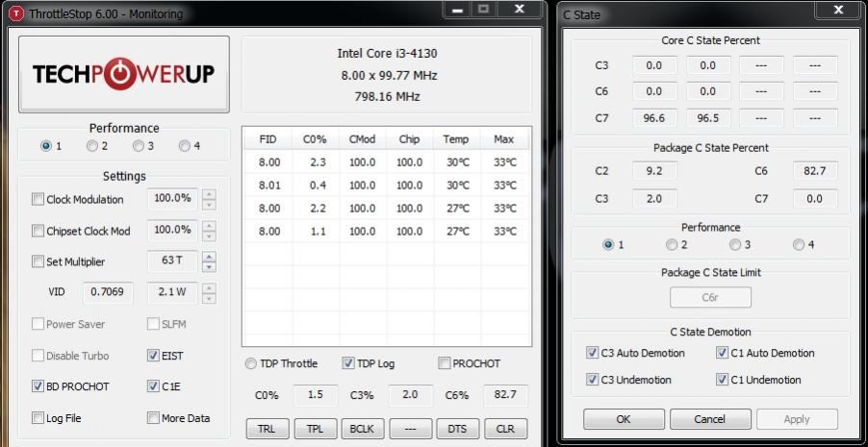
Task: Select the TDP Throttle radio button
Action: tap(251, 363)
